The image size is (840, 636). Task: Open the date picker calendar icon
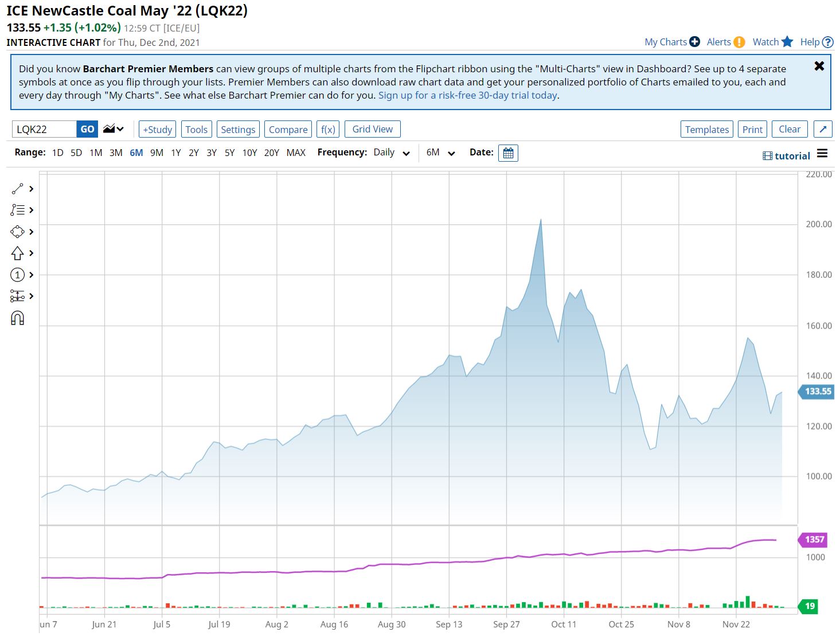click(508, 153)
